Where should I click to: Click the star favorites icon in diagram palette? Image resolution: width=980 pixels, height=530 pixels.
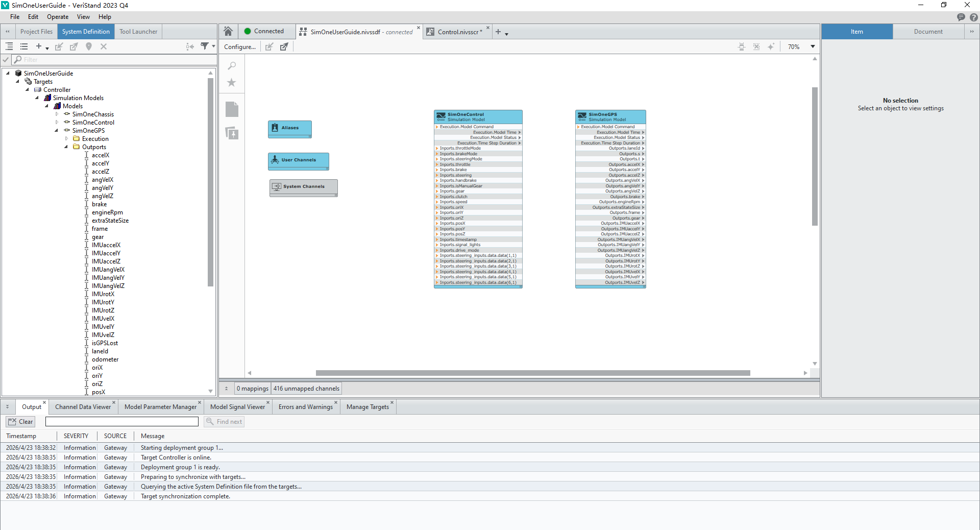(232, 83)
